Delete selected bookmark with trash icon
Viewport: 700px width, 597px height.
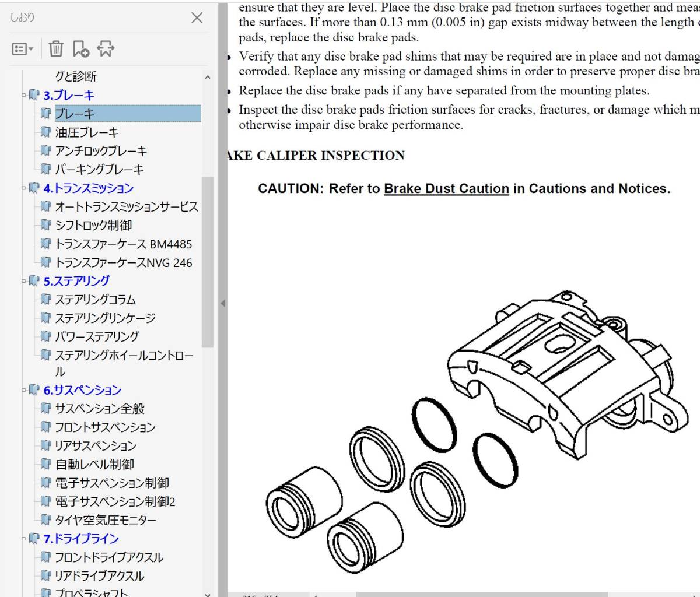[x=56, y=48]
